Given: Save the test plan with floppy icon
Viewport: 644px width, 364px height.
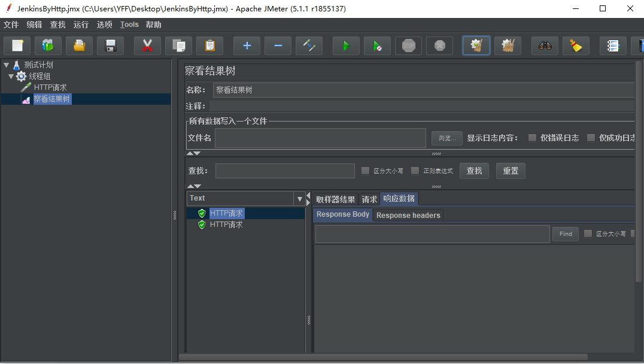Looking at the screenshot, I should click(111, 45).
